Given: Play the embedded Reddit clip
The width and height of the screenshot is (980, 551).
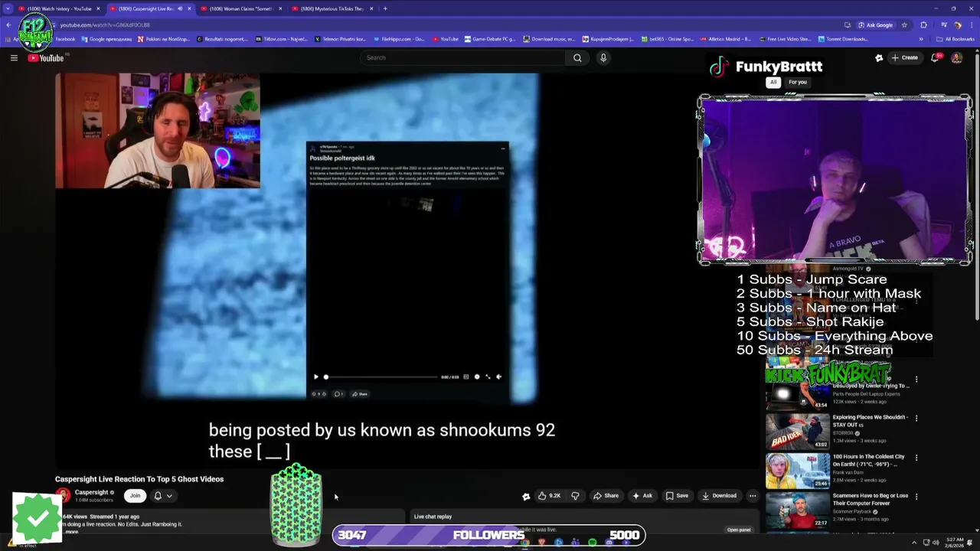Looking at the screenshot, I should pos(315,377).
